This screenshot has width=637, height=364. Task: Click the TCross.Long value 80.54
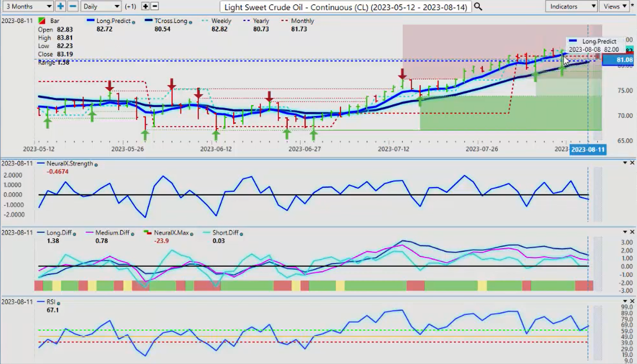click(x=162, y=29)
